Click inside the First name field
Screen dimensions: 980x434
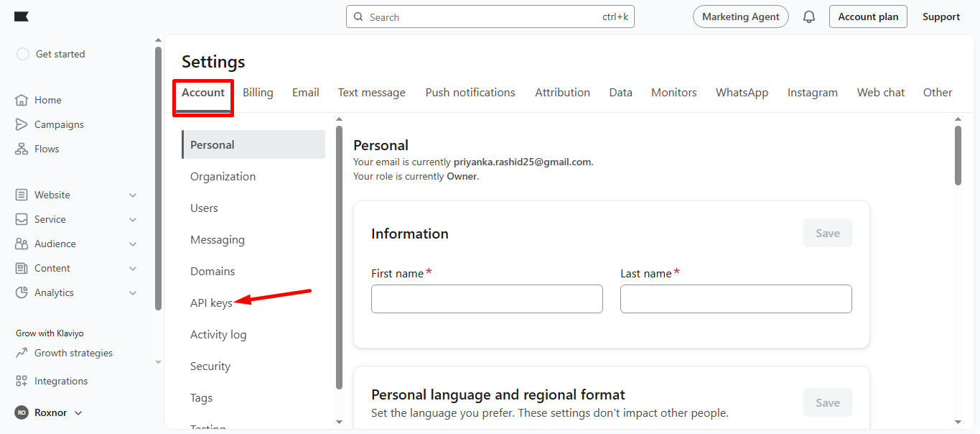point(486,298)
